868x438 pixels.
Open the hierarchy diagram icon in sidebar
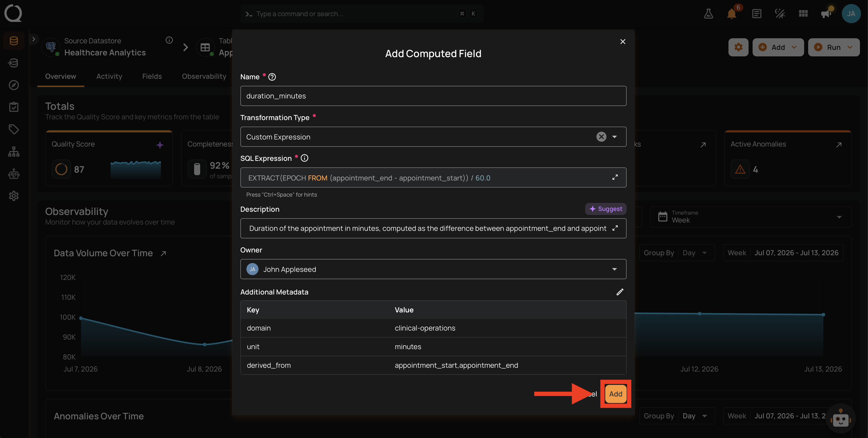14,152
